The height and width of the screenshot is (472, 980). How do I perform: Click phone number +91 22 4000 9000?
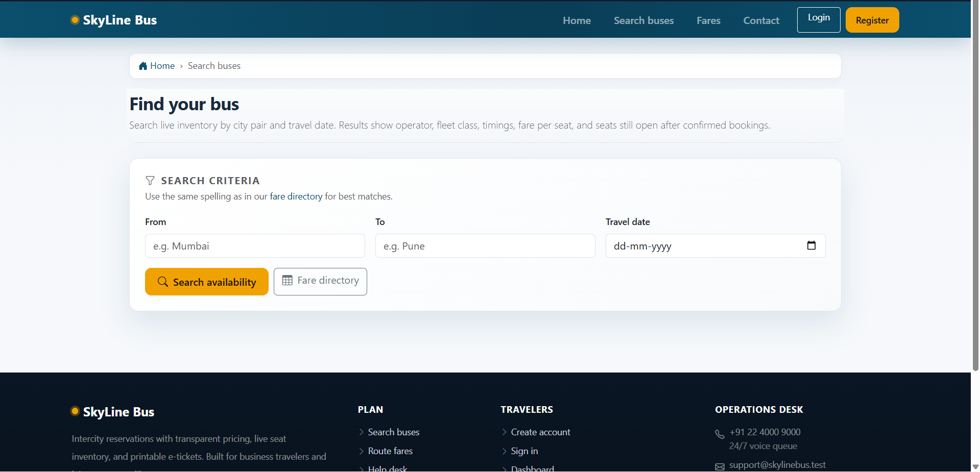click(x=765, y=432)
